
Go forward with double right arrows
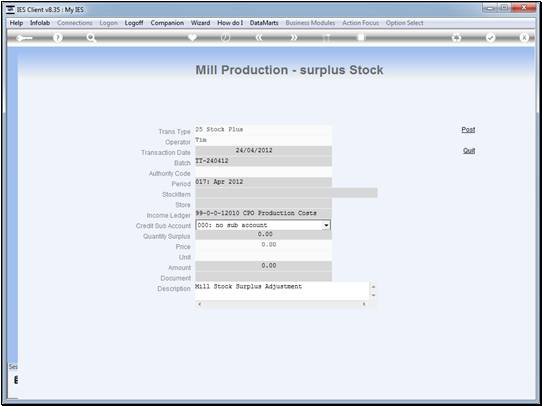[x=293, y=38]
